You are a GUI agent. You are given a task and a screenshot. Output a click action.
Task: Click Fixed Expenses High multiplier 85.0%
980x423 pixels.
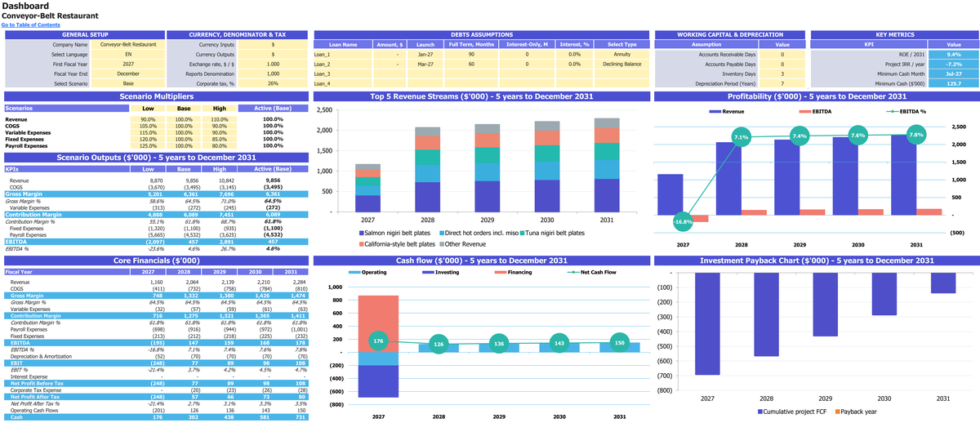point(218,139)
